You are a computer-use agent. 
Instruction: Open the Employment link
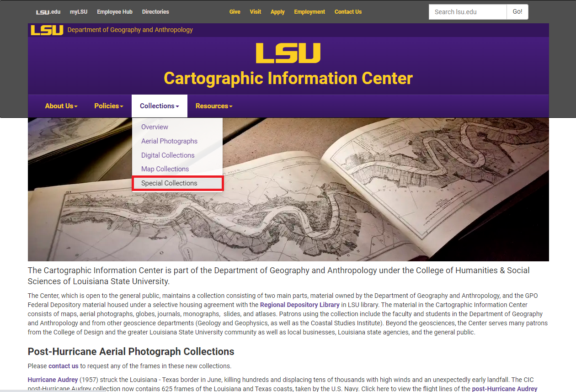pyautogui.click(x=309, y=12)
